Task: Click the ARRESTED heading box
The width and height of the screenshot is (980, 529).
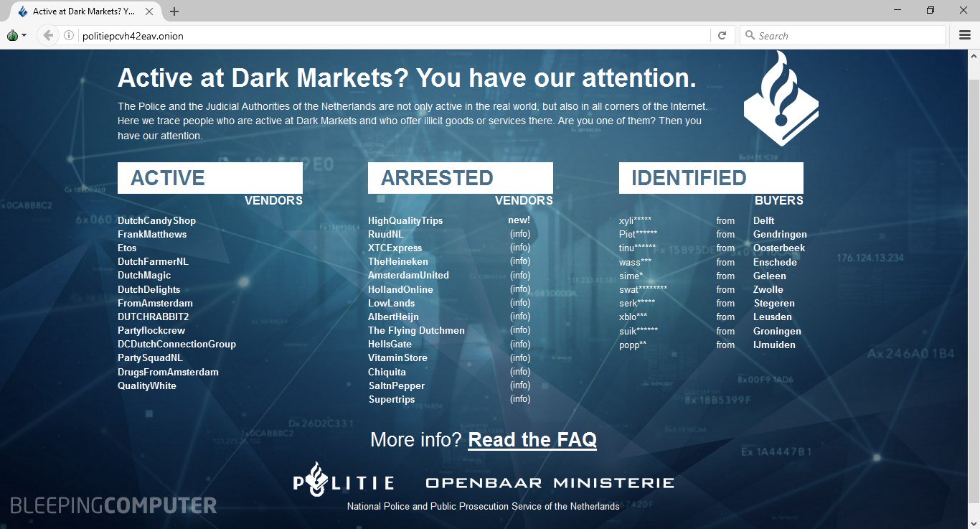Action: (461, 178)
